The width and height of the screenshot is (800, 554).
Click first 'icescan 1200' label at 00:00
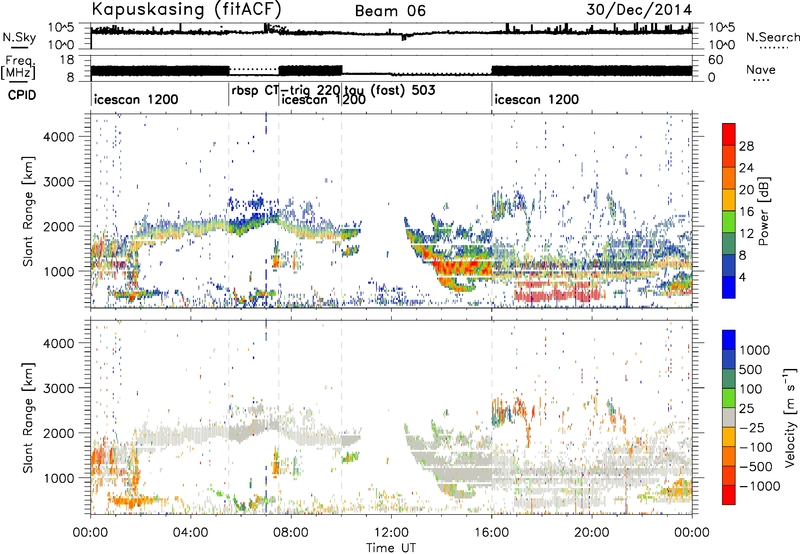click(x=136, y=99)
